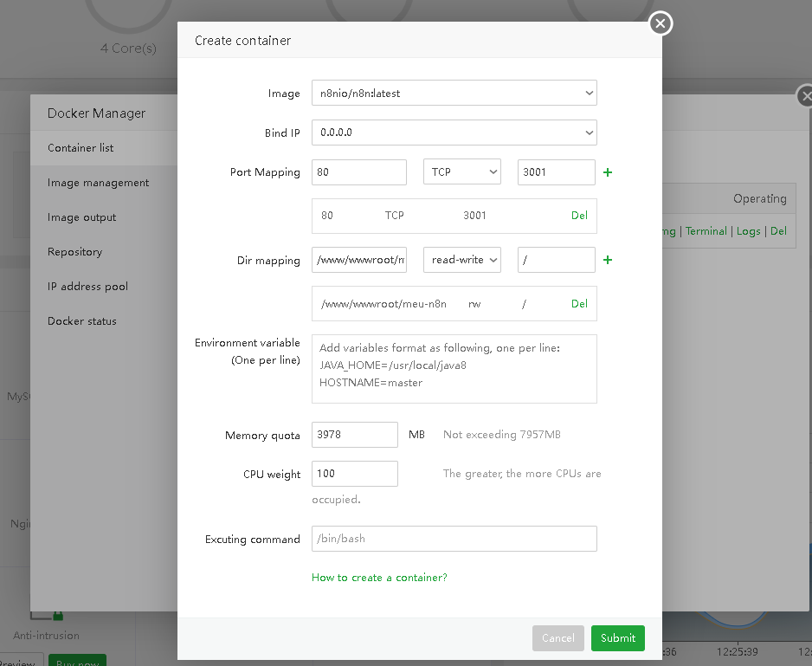Change the read-write permission dropdown
Viewport: 812px width, 666px height.
tap(462, 260)
